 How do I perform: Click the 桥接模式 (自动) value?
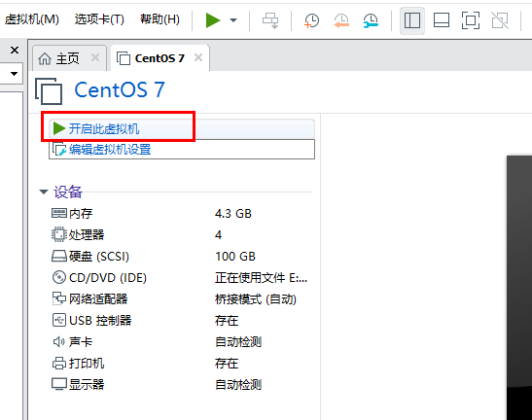(x=256, y=298)
